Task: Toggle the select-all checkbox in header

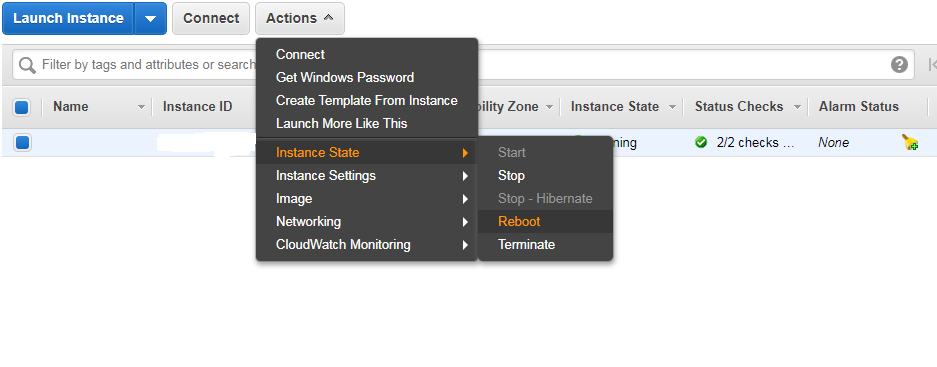Action: click(x=22, y=108)
